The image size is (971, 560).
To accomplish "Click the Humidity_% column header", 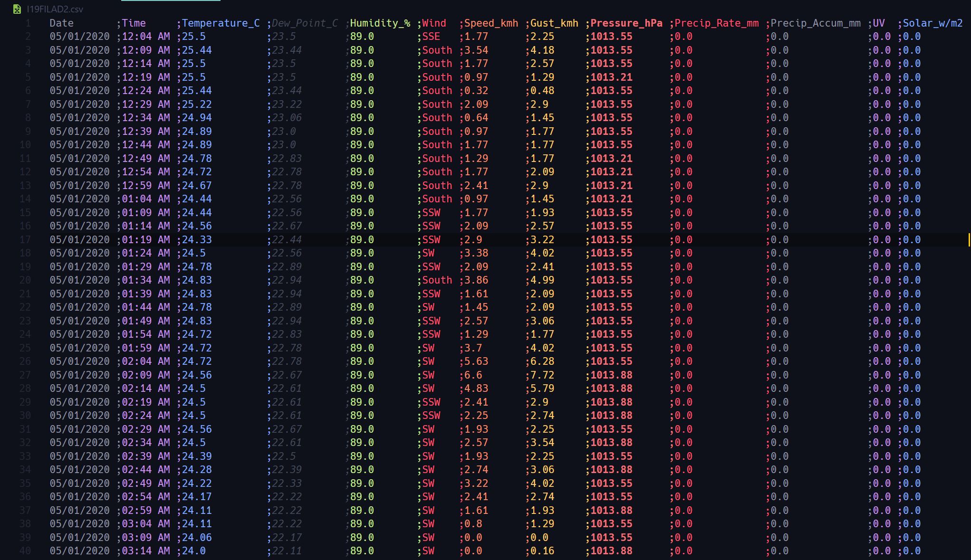I will click(x=380, y=23).
